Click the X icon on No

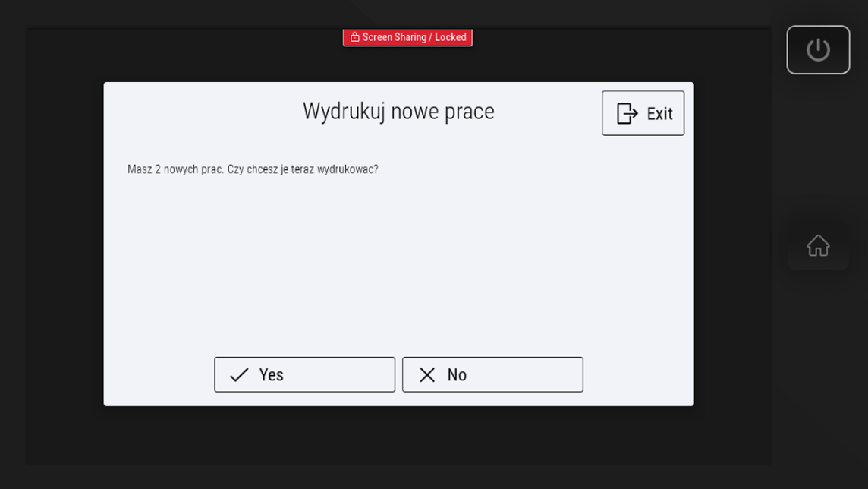click(427, 375)
